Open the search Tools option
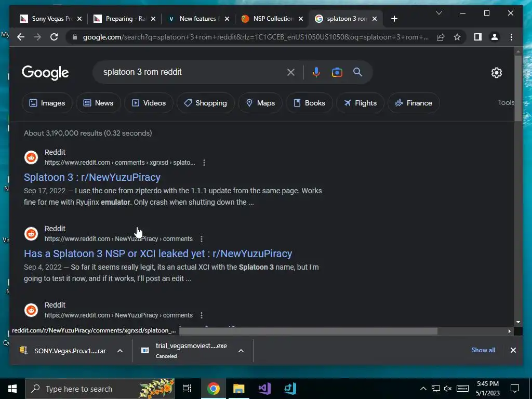Screen dimensions: 532x399 click(x=506, y=102)
